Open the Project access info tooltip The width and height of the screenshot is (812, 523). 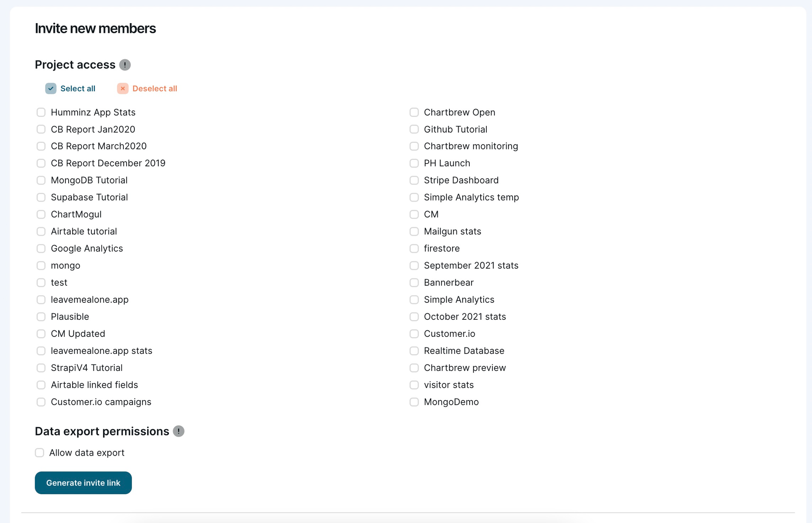click(125, 65)
